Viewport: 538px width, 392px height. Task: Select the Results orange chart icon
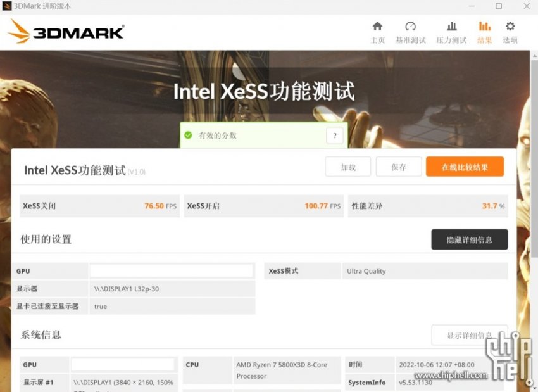(x=484, y=27)
